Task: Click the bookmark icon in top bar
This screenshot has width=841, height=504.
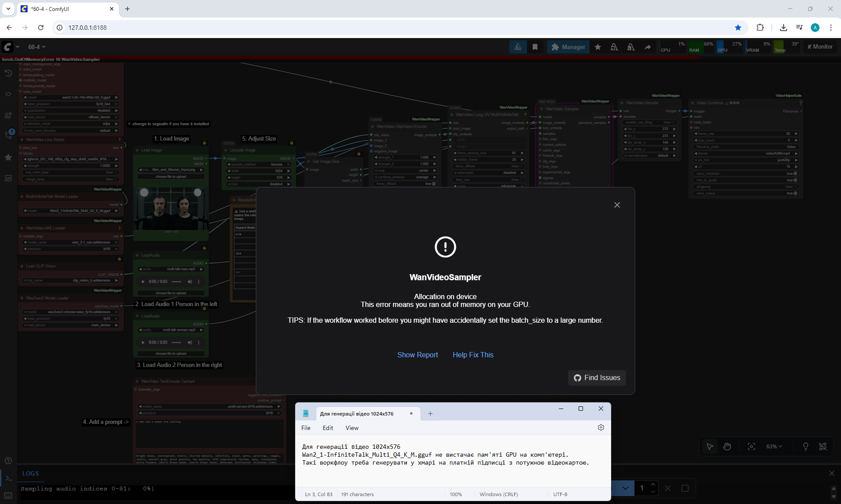Action: [x=535, y=47]
